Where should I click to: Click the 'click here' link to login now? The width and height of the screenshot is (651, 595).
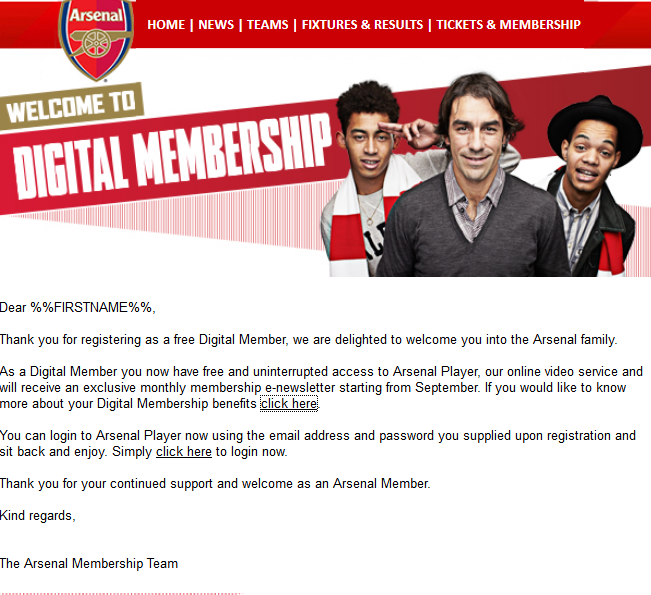tap(184, 451)
